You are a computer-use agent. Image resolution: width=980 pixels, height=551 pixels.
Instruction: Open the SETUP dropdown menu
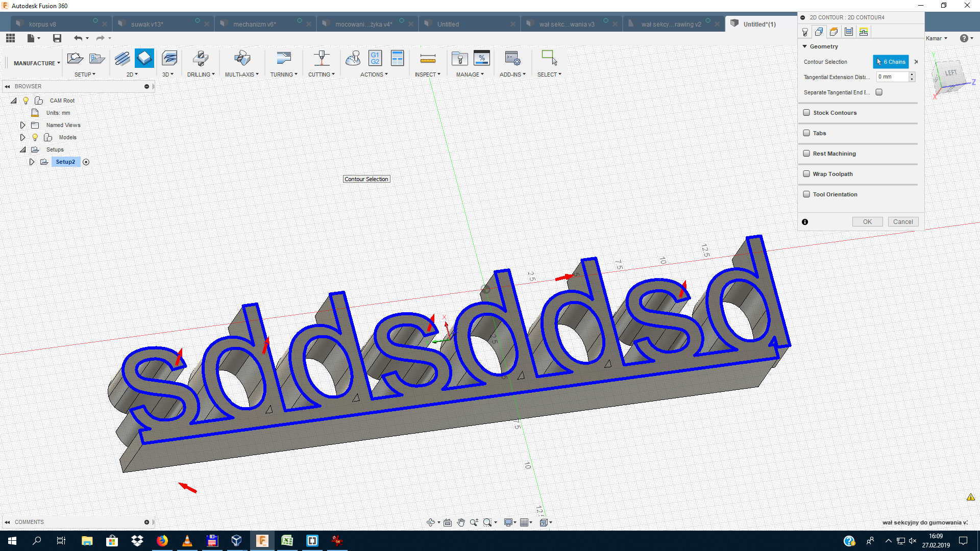pos(85,74)
